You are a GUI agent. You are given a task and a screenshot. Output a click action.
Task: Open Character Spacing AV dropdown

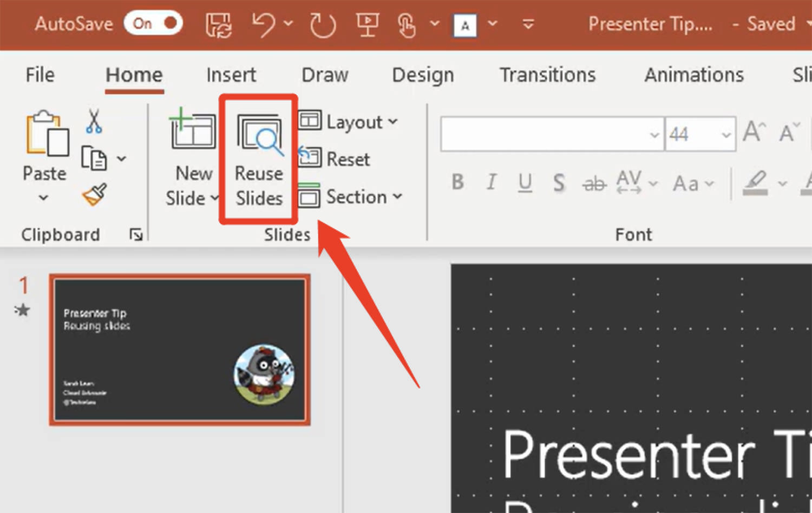coord(637,183)
